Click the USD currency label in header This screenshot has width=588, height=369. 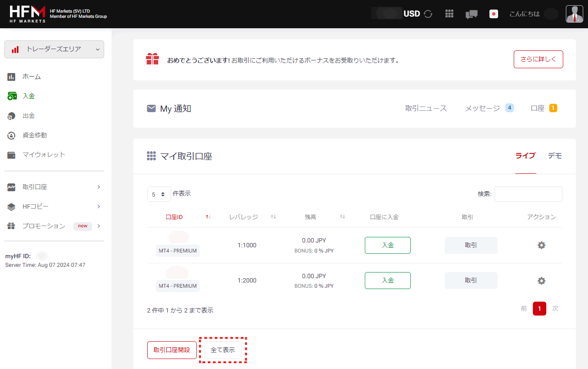(412, 14)
